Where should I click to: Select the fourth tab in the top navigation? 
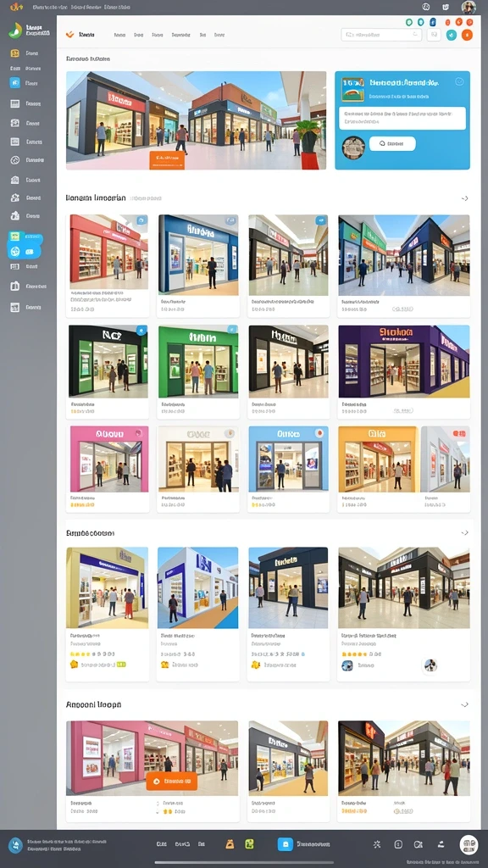[x=181, y=35]
